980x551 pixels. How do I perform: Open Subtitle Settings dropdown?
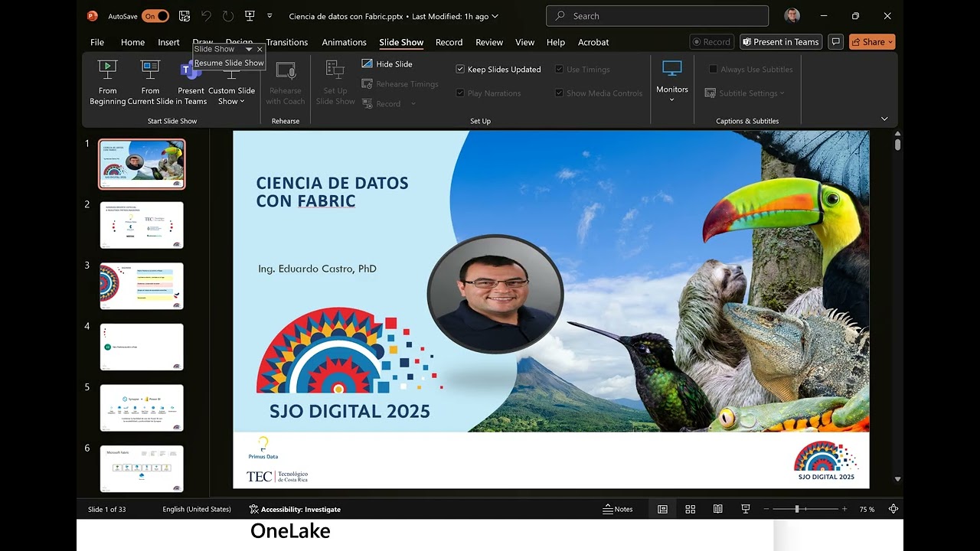[746, 93]
